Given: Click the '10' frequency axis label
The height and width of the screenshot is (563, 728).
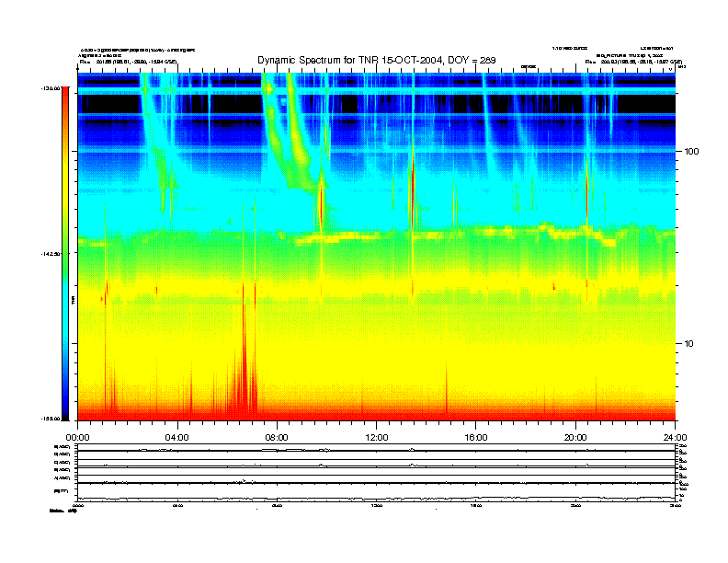Looking at the screenshot, I should pos(689,344).
